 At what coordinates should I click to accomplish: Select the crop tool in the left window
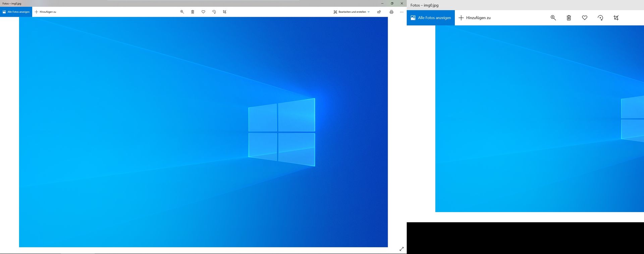[x=225, y=12]
